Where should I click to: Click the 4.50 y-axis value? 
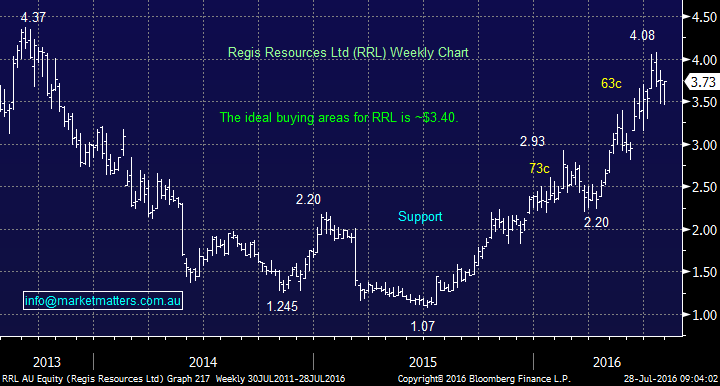[704, 17]
